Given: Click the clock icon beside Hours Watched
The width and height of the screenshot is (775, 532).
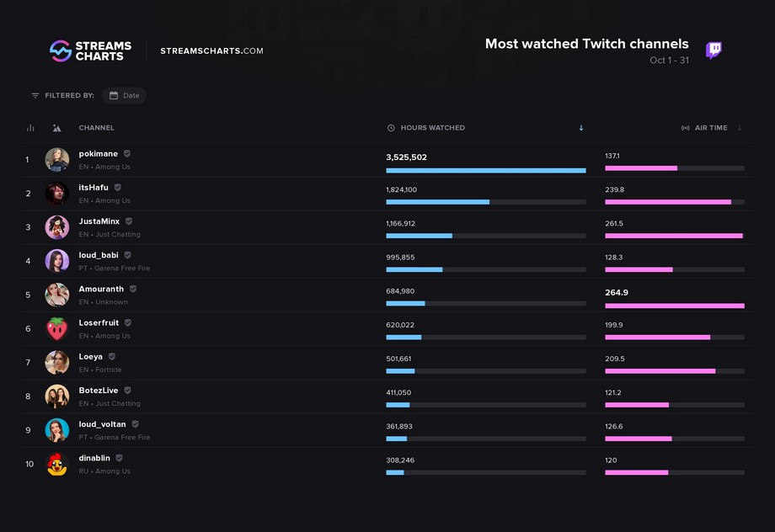Looking at the screenshot, I should [x=391, y=128].
